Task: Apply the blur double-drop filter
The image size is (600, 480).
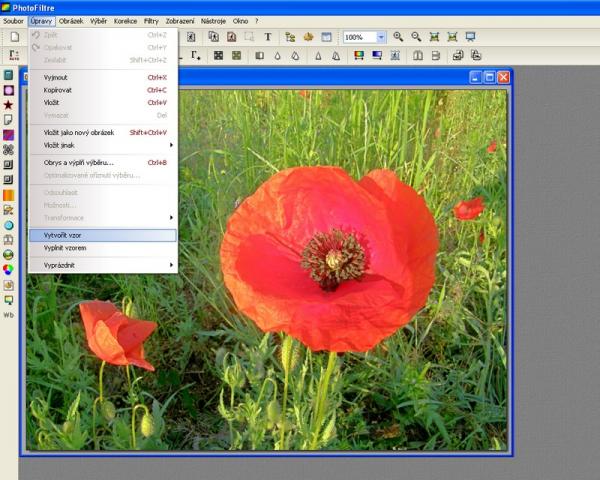Action: point(295,56)
